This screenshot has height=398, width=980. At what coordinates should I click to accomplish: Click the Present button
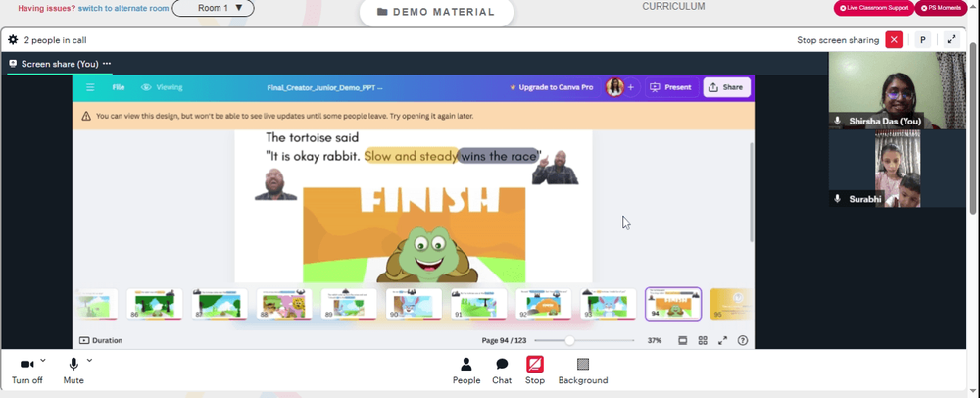670,87
